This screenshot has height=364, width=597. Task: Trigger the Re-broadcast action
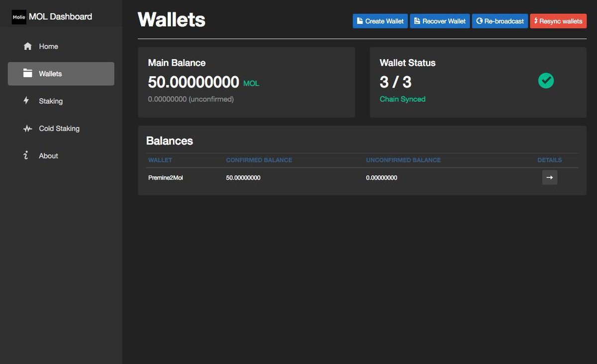tap(499, 21)
